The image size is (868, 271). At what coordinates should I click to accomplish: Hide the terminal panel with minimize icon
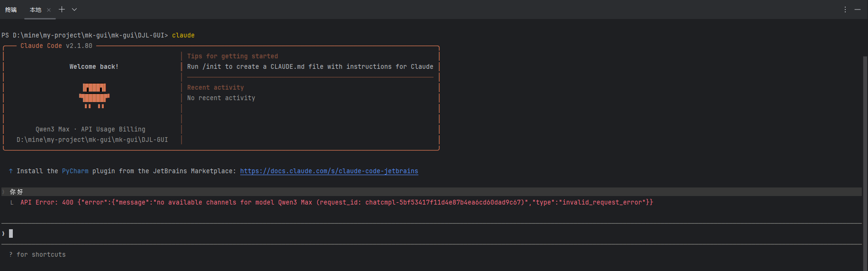(x=858, y=9)
